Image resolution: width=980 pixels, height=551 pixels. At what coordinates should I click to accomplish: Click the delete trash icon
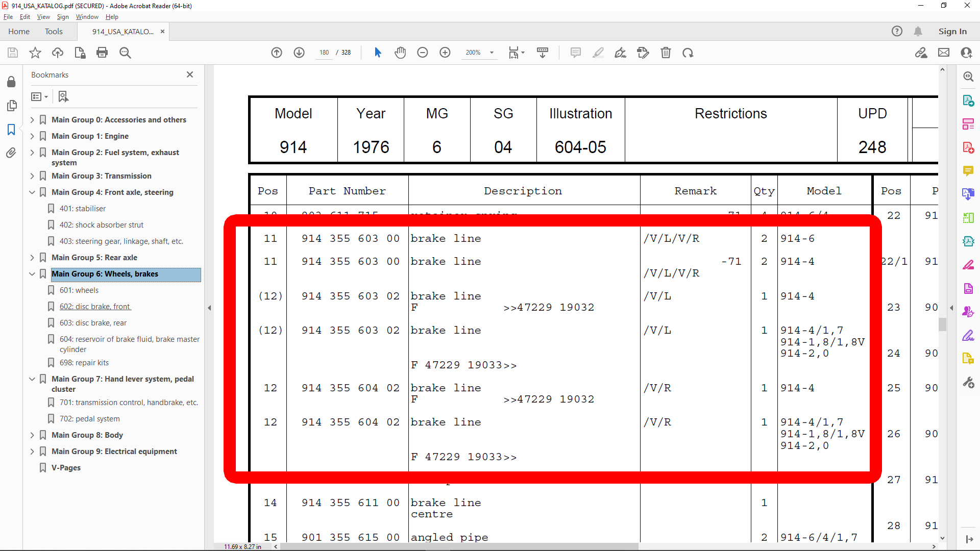tap(666, 53)
